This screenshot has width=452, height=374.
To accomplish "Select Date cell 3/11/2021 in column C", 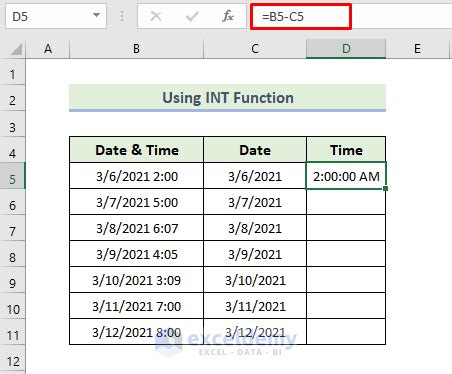I will [255, 306].
